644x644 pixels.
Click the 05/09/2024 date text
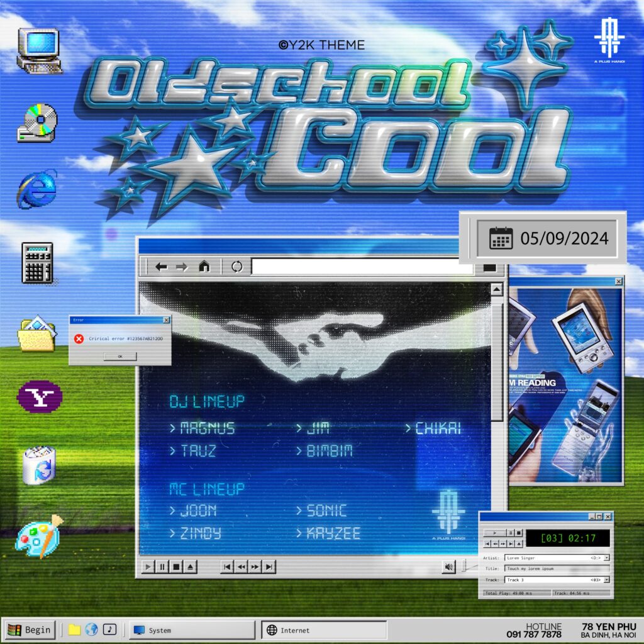pos(564,238)
